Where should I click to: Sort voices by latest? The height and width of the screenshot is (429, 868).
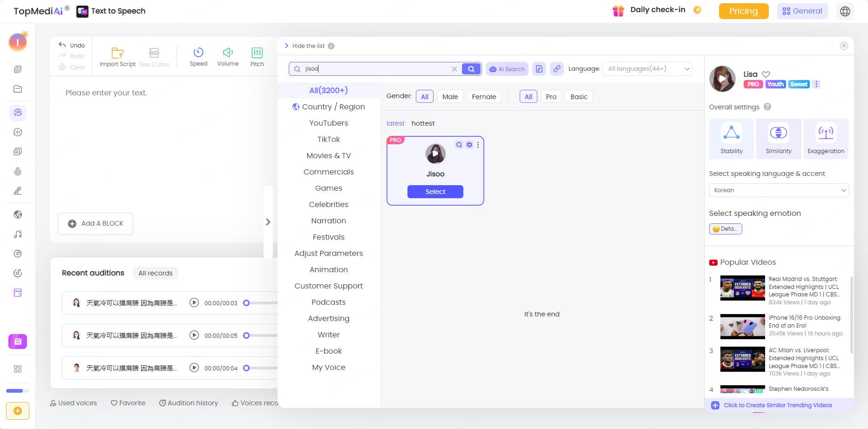(395, 123)
